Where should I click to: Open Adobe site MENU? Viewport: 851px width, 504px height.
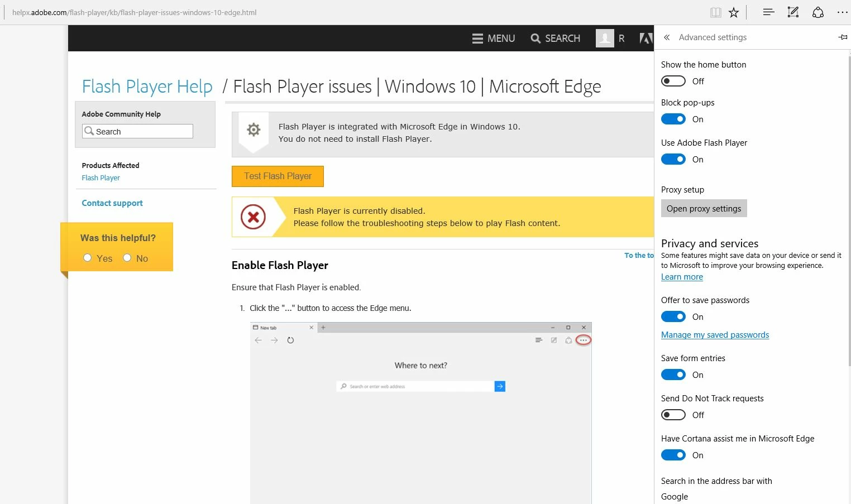coord(494,39)
